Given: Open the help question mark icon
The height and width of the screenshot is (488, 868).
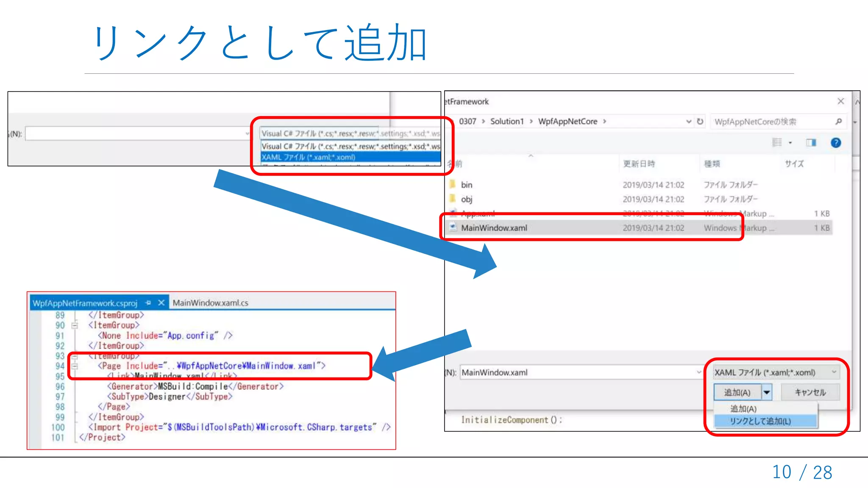Looking at the screenshot, I should (x=836, y=143).
